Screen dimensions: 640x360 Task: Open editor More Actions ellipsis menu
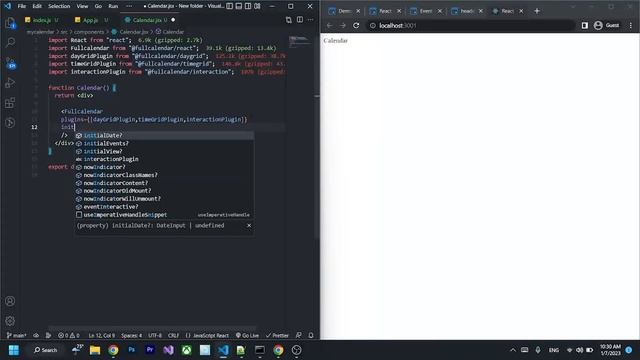pos(311,20)
